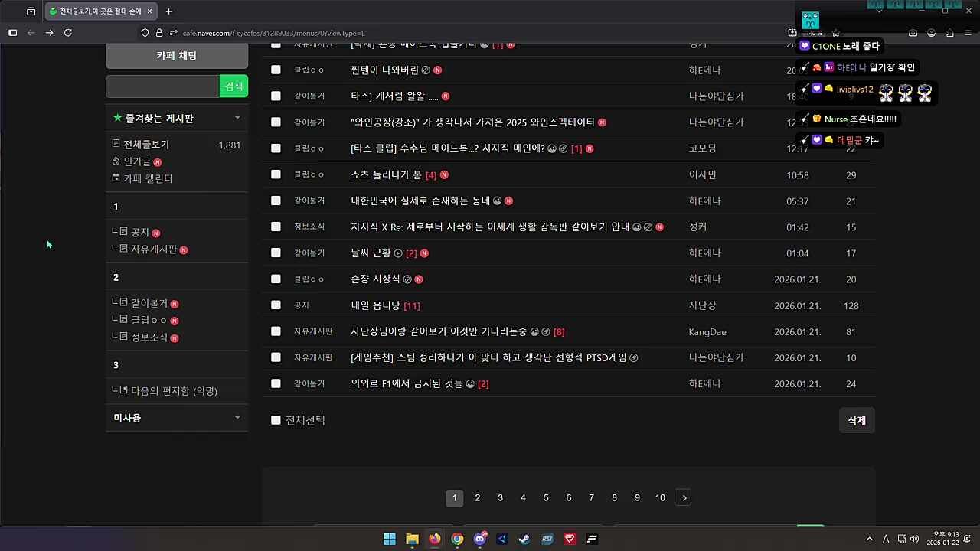The image size is (980, 551).
Task: Click the site security padlock icon
Action: [x=159, y=33]
